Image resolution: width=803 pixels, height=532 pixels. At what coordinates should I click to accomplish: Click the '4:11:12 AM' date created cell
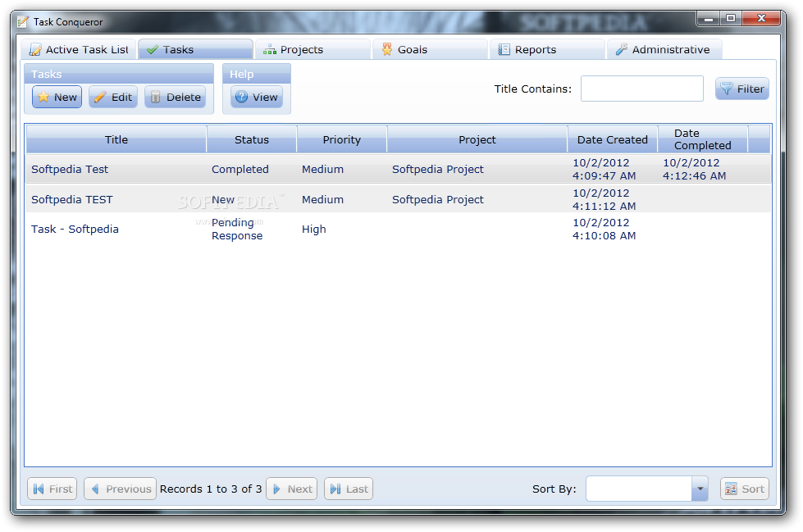pos(605,199)
